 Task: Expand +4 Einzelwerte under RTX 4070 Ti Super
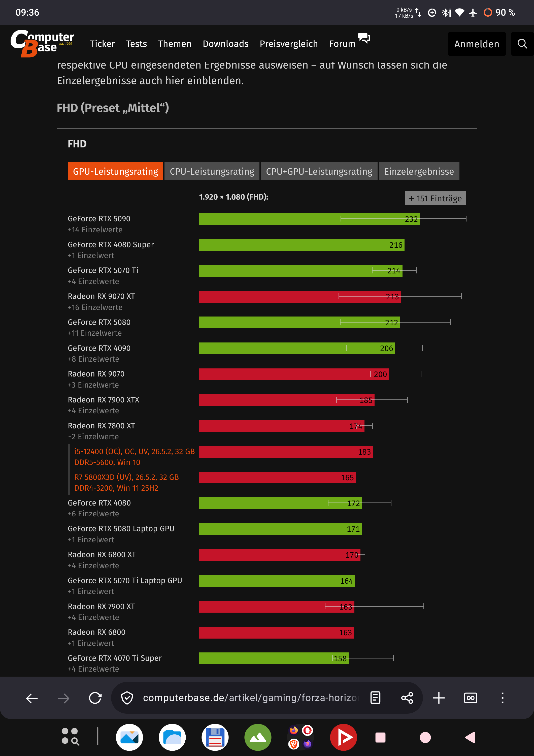[93, 669]
